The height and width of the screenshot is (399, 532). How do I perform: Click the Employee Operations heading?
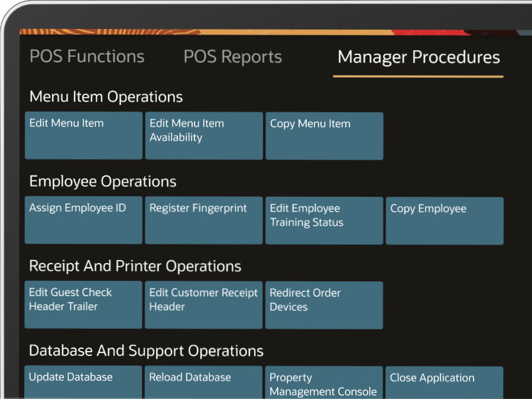click(102, 181)
